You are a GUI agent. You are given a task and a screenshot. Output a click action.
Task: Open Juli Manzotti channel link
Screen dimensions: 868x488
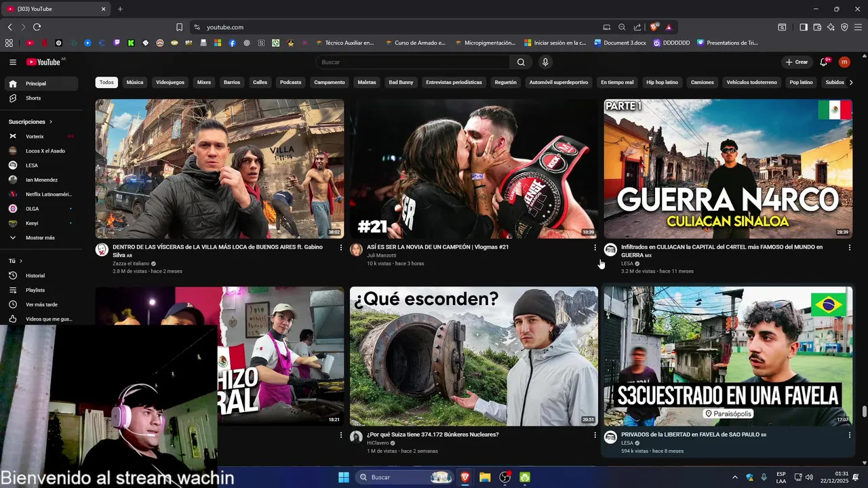382,256
